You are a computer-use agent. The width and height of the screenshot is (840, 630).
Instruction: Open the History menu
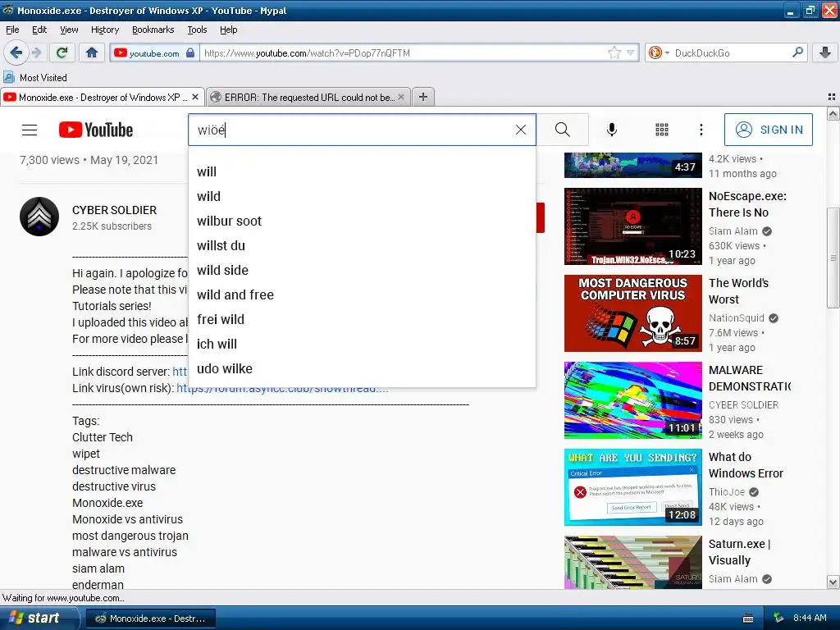pyautogui.click(x=105, y=30)
